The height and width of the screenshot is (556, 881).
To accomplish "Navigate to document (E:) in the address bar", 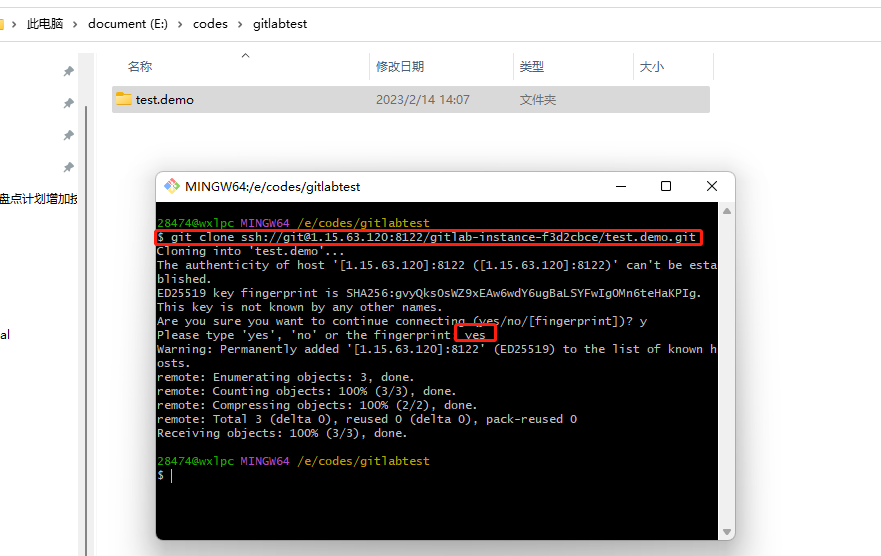I will [x=128, y=24].
